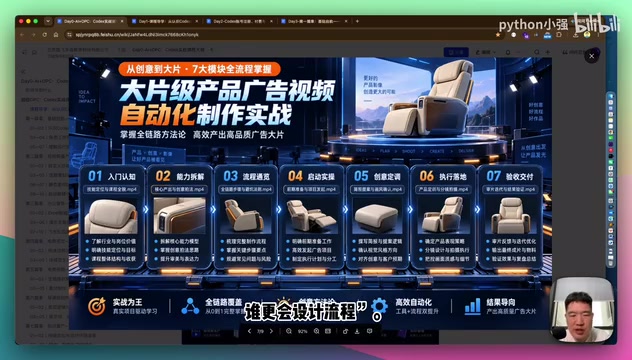Open the browser three-dot menu
The image size is (632, 360).
[598, 35]
